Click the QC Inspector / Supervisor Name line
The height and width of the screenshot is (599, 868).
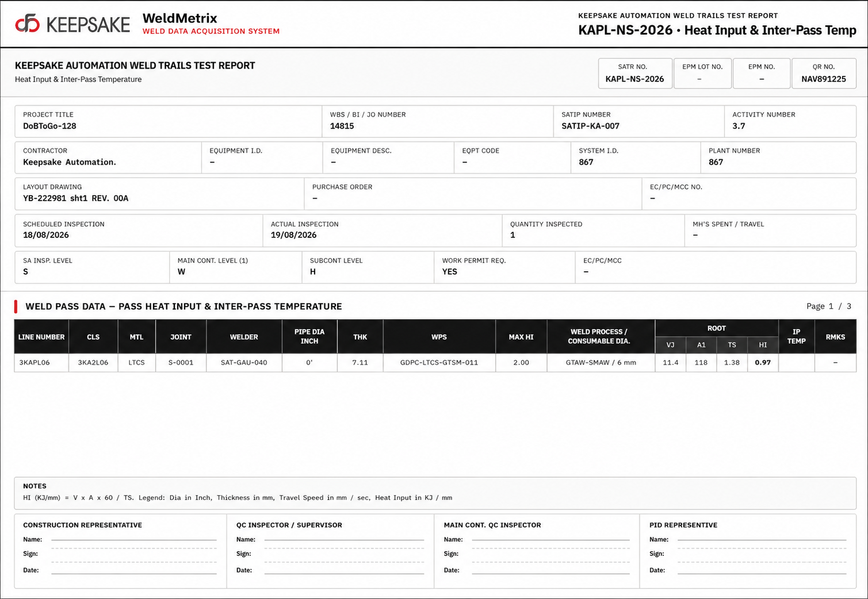pyautogui.click(x=344, y=540)
